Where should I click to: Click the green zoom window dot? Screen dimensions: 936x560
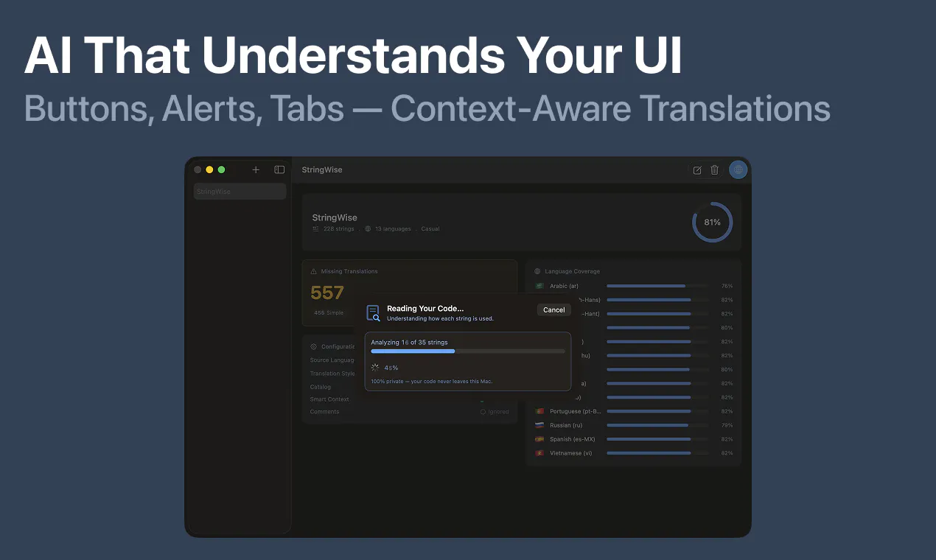click(x=221, y=169)
